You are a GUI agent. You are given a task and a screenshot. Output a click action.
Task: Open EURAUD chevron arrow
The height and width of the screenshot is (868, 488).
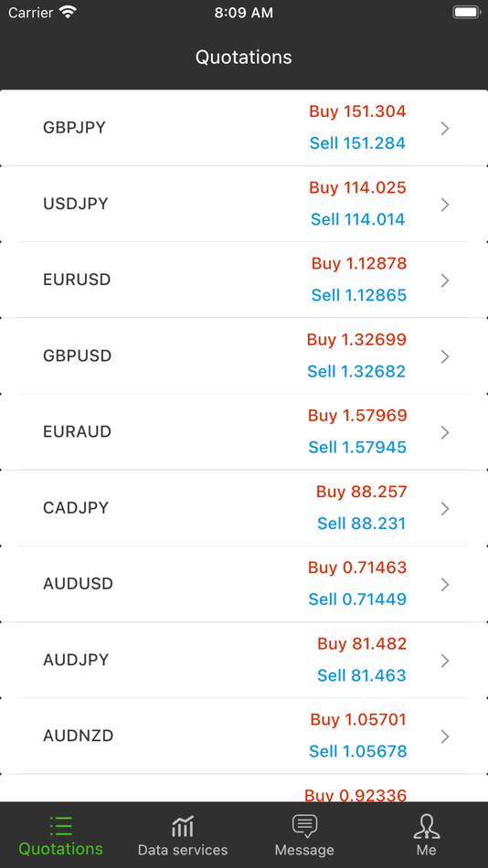tap(445, 432)
